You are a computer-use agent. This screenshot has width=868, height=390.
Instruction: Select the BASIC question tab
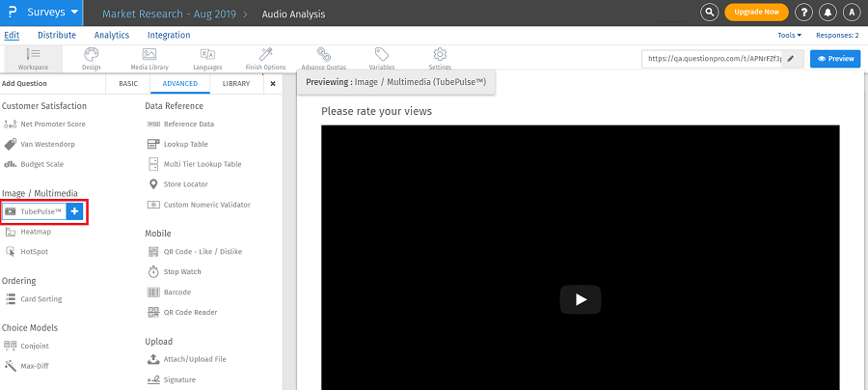coord(128,84)
